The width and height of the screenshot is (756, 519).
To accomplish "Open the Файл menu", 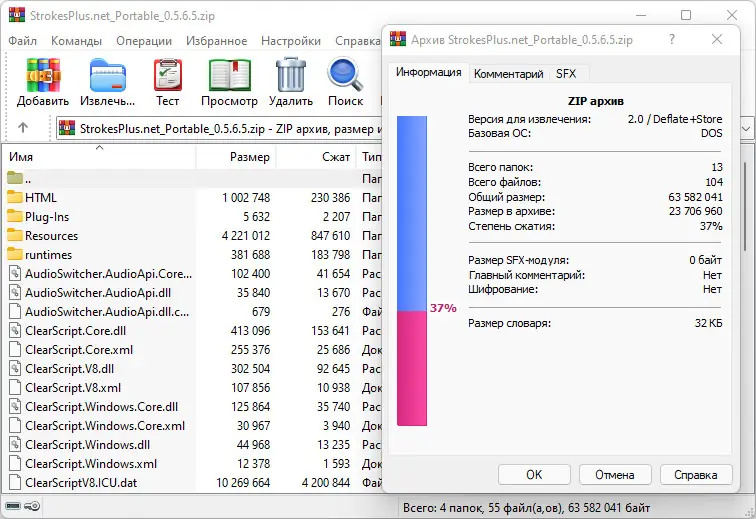I will (x=22, y=41).
